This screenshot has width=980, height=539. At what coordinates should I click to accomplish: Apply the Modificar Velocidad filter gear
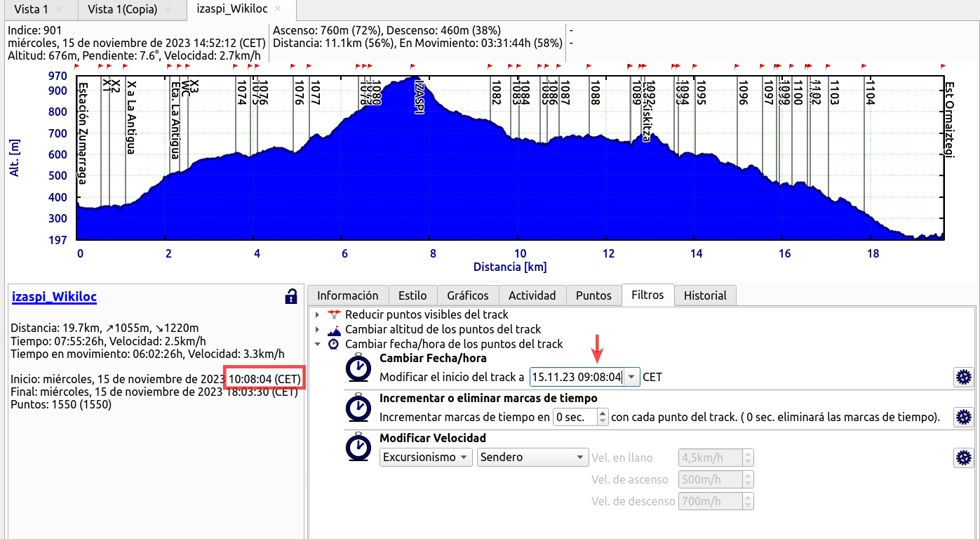point(964,458)
